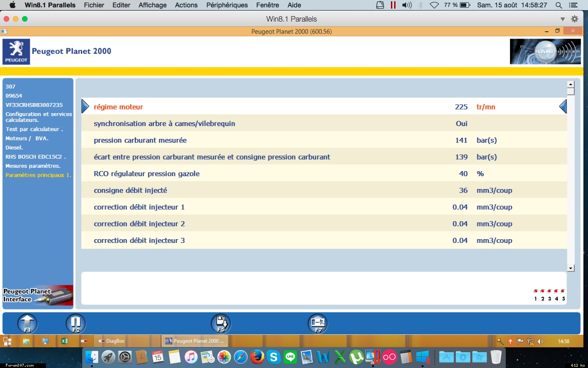Screen dimensions: 588x368
Task: Open Finder in the Dock
Action: click(92, 356)
